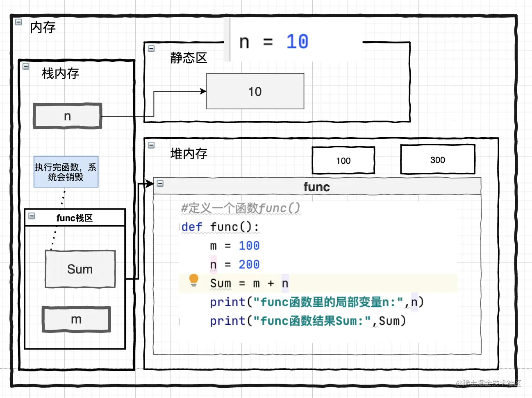The image size is (532, 398).
Task: Click the 堆内存 label
Action: [x=189, y=154]
